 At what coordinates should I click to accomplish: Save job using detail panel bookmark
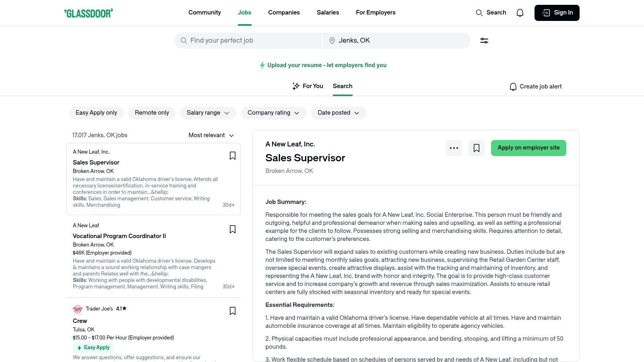tap(477, 148)
